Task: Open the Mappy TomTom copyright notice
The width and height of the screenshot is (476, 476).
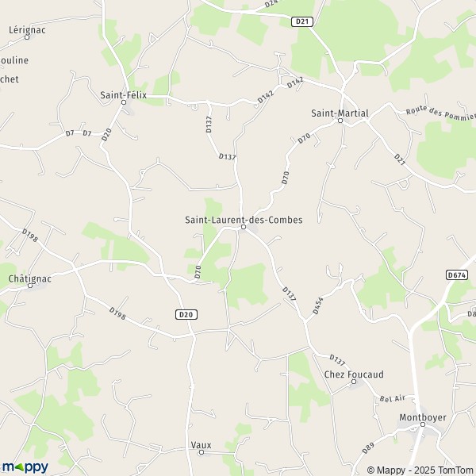Action: click(420, 470)
